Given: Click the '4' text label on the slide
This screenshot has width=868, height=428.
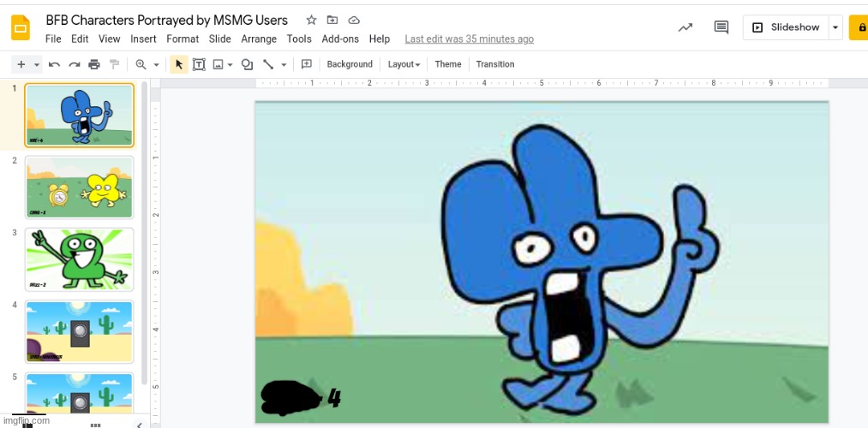Looking at the screenshot, I should tap(334, 397).
